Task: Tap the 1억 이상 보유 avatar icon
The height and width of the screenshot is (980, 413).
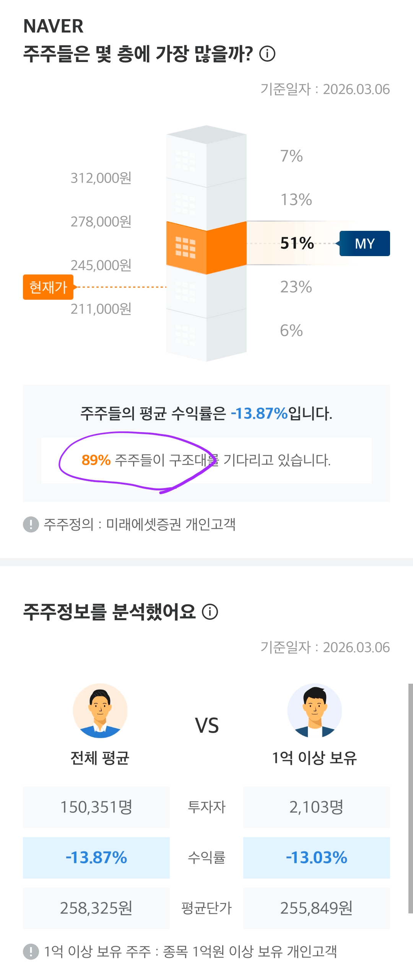Action: tap(314, 710)
